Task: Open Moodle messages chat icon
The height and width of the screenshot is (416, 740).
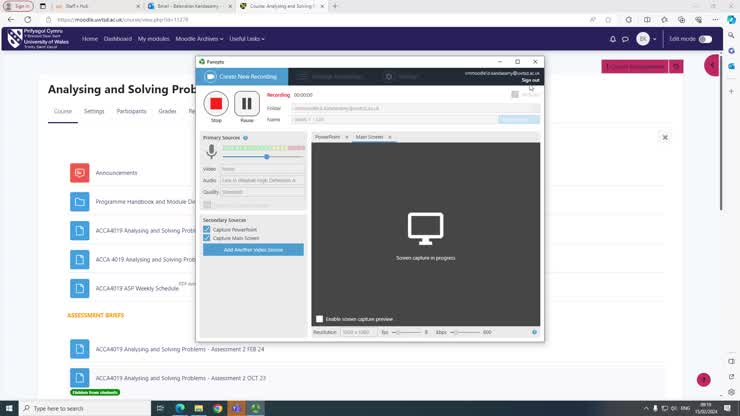Action: pos(626,39)
